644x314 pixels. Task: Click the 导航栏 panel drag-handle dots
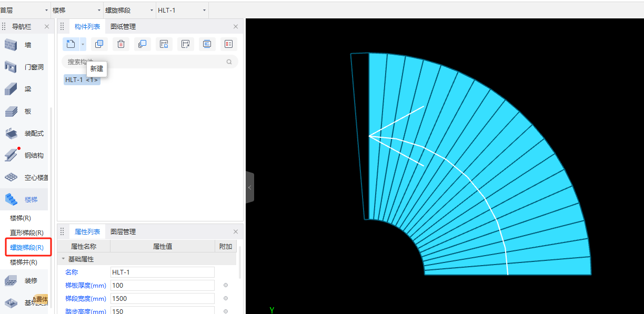coord(4,26)
